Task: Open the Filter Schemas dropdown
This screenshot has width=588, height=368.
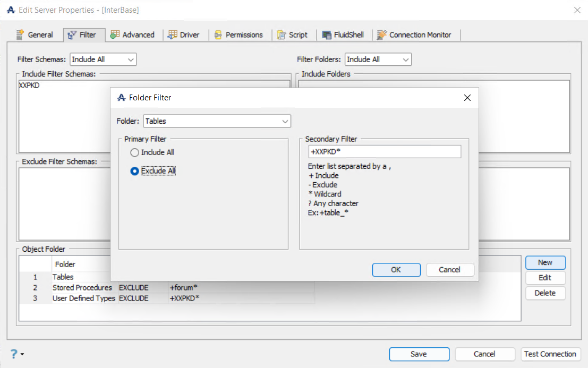Action: pyautogui.click(x=103, y=59)
